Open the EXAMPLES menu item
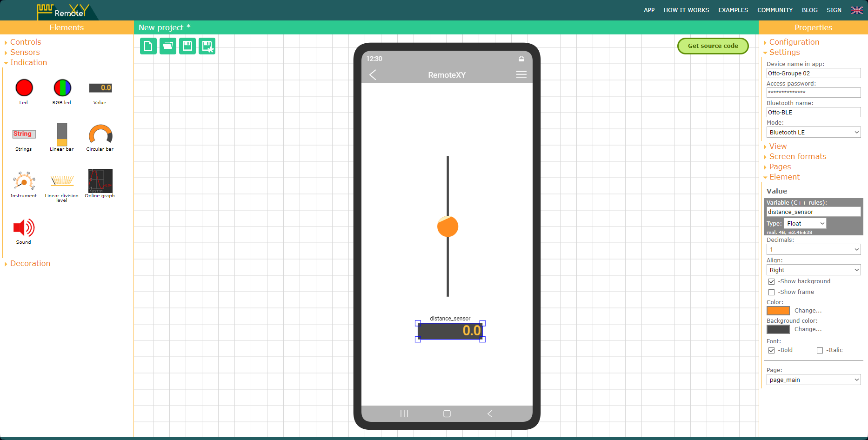868x440 pixels. pyautogui.click(x=733, y=10)
